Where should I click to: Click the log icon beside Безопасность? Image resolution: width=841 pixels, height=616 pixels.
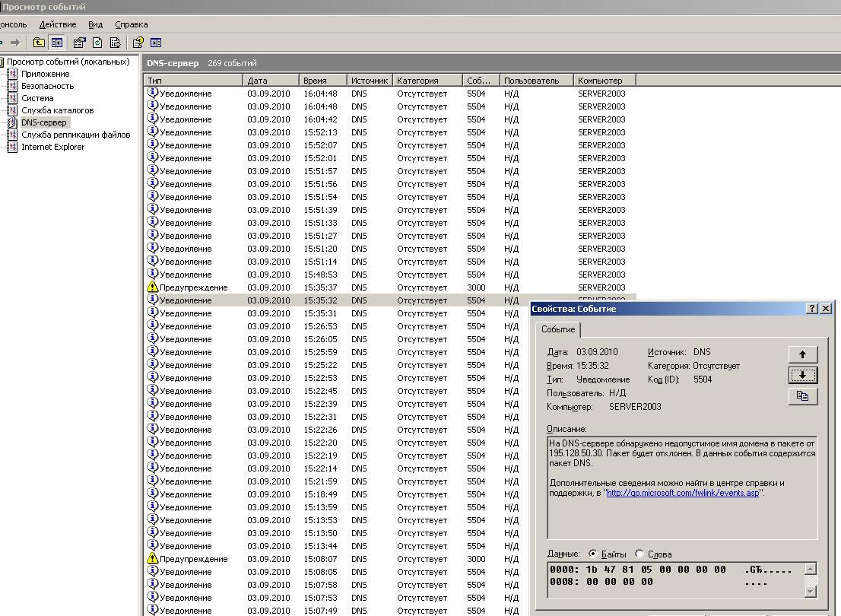tap(12, 86)
